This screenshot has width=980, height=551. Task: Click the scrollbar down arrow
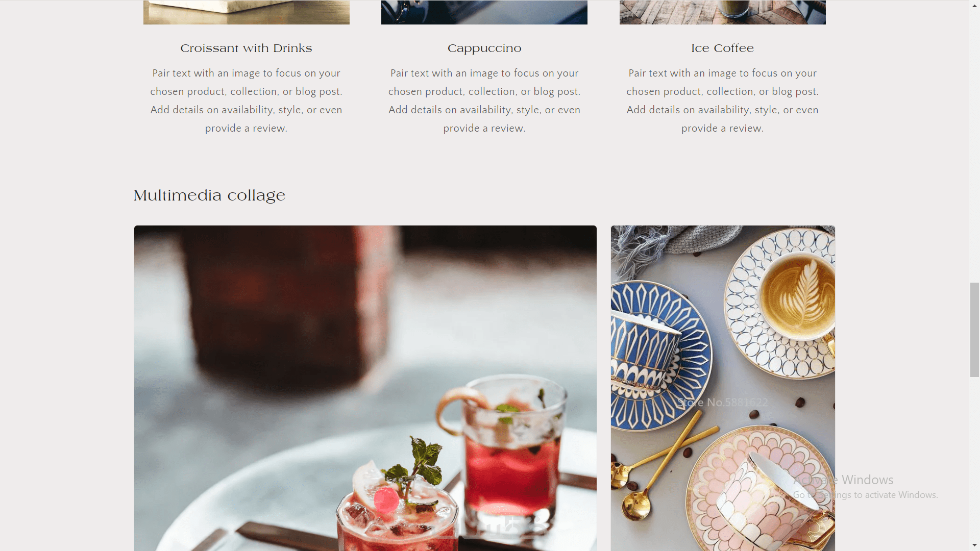click(974, 546)
